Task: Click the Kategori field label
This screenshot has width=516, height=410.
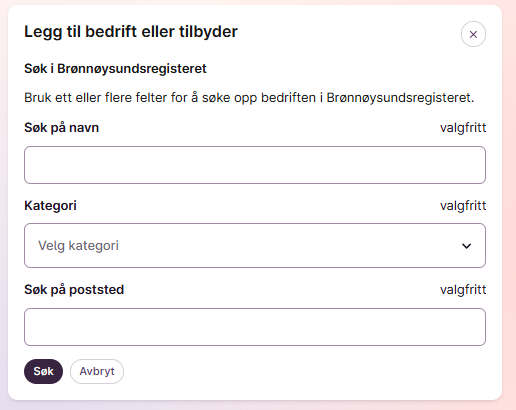Action: 50,205
